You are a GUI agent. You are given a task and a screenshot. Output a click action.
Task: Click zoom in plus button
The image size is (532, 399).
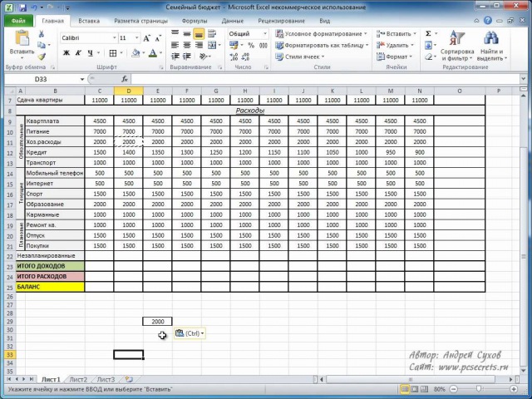click(x=514, y=389)
